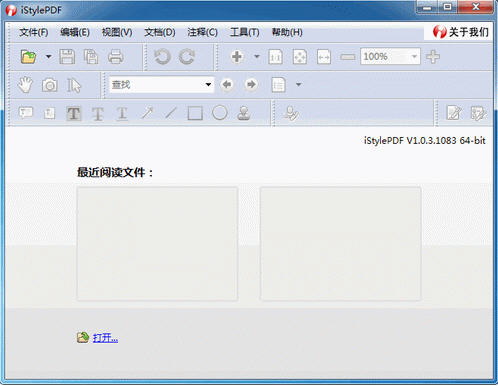This screenshot has height=386, width=498.
Task: Select the hand pan tool
Action: (25, 85)
